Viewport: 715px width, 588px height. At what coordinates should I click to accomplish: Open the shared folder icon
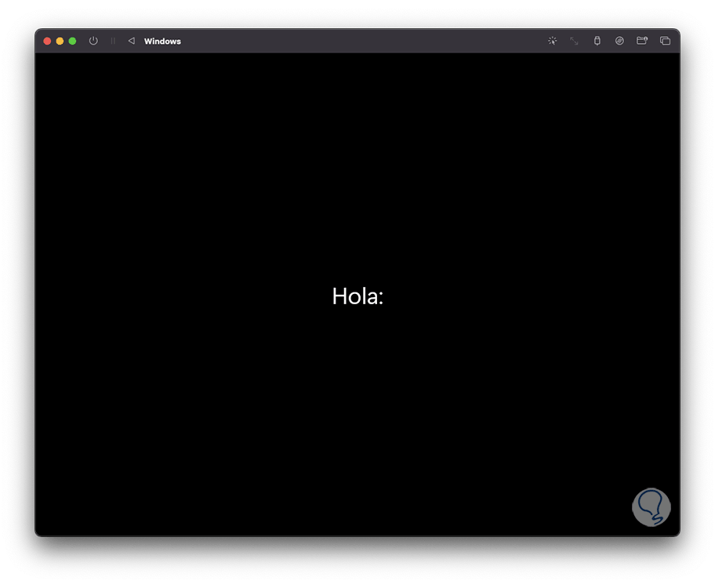642,41
